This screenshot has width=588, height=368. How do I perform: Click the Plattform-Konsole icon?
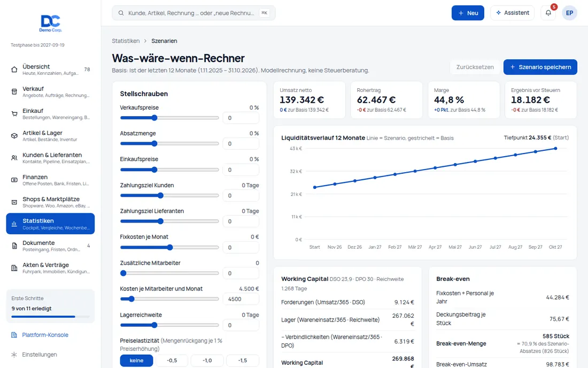14,335
